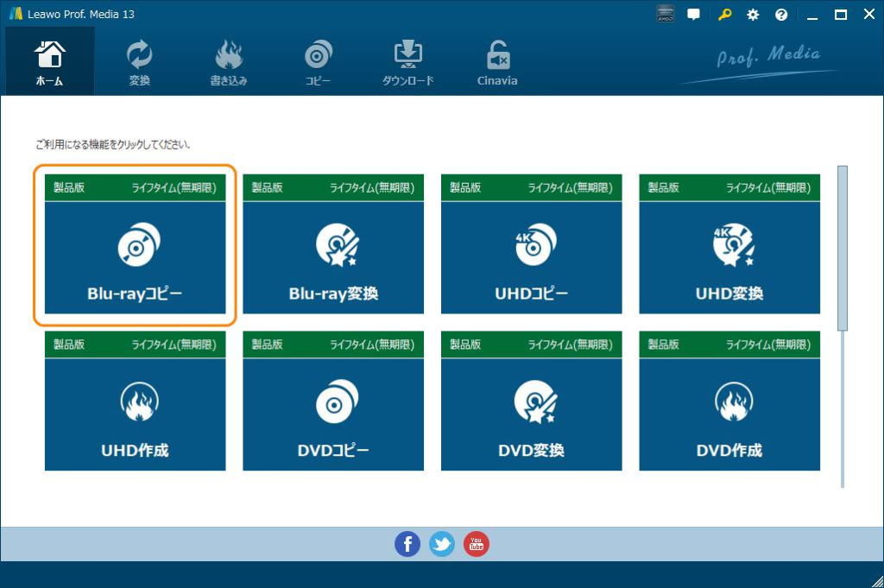
Task: Open the 書き込み (Burn) module icon
Action: (229, 60)
